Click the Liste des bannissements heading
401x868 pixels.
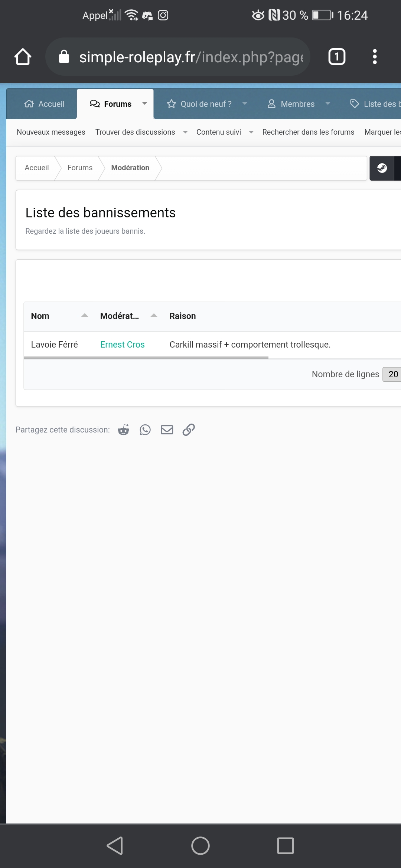[101, 213]
